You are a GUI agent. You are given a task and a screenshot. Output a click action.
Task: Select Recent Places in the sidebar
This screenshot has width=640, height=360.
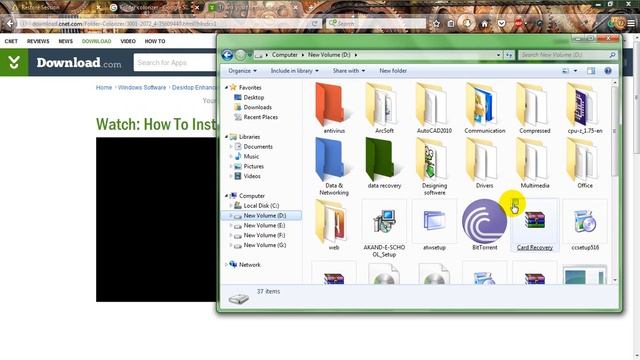point(261,117)
